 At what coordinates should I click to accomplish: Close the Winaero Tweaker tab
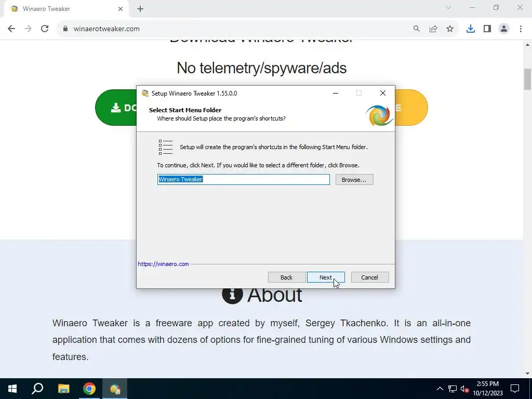(121, 9)
